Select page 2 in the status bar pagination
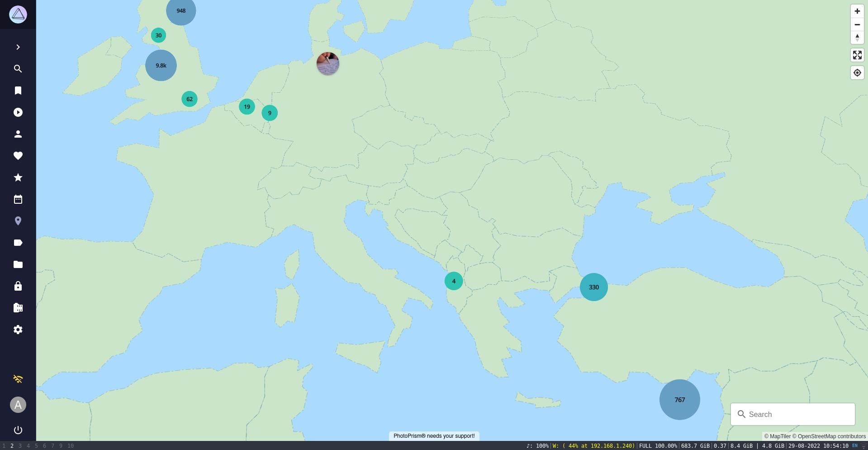Screen dimensions: 868x450 point(12,445)
